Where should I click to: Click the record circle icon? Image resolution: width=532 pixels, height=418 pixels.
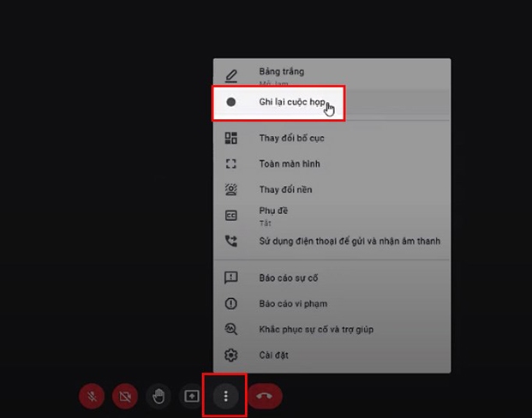click(230, 102)
